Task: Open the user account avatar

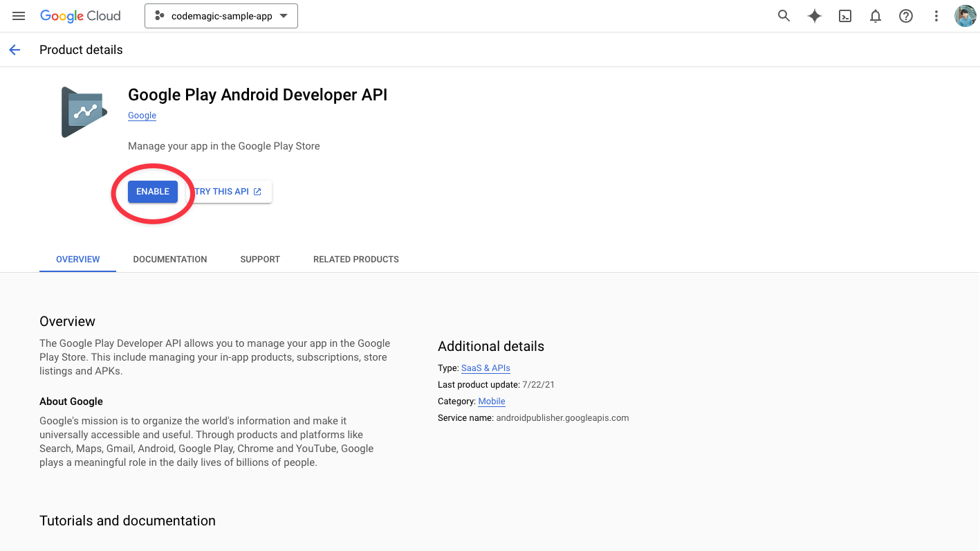Action: coord(965,16)
